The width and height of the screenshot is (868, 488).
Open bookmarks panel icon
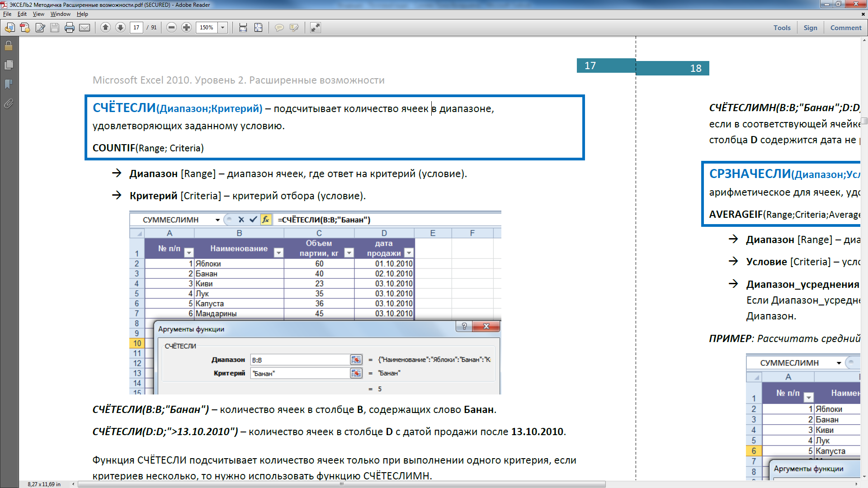[9, 84]
